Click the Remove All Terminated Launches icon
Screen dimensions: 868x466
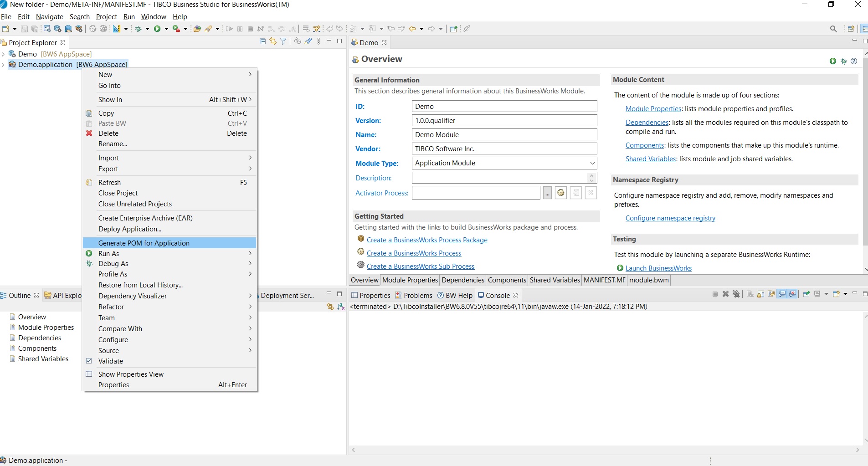(x=736, y=294)
